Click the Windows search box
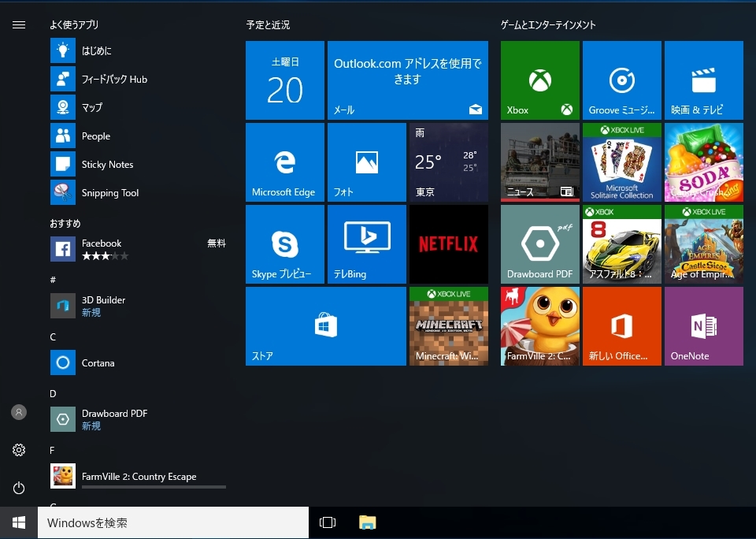Viewport: 756px width, 539px height. tap(173, 522)
